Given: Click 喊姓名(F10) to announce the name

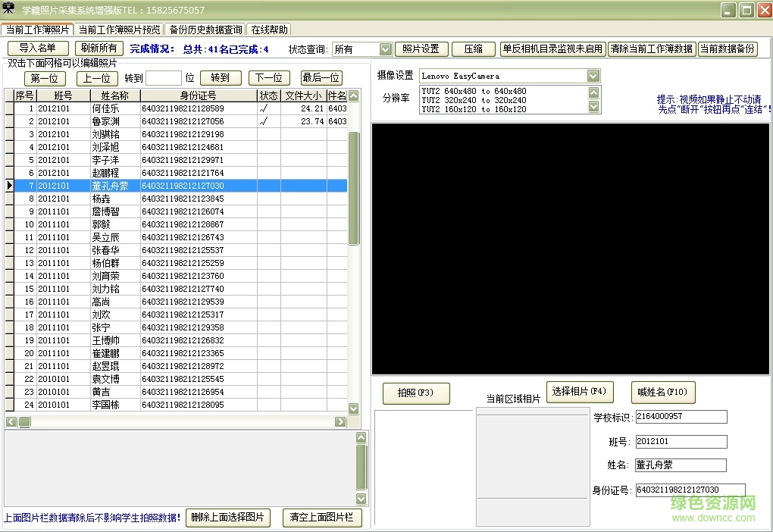Looking at the screenshot, I should (x=663, y=392).
